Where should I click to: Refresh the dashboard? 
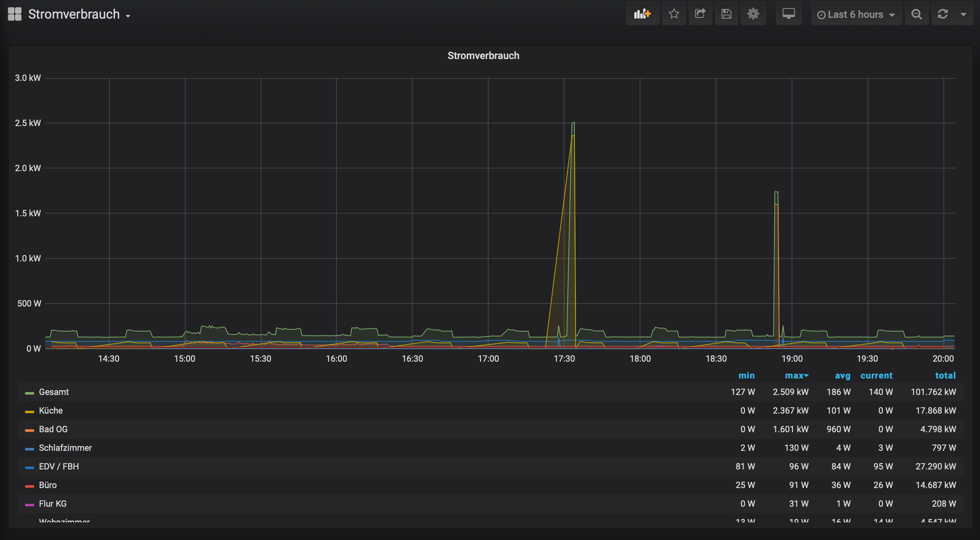942,14
